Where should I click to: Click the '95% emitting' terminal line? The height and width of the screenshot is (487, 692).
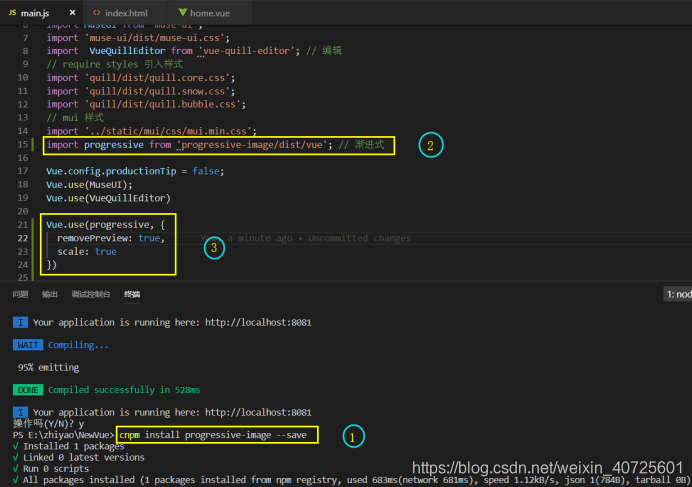tap(49, 367)
